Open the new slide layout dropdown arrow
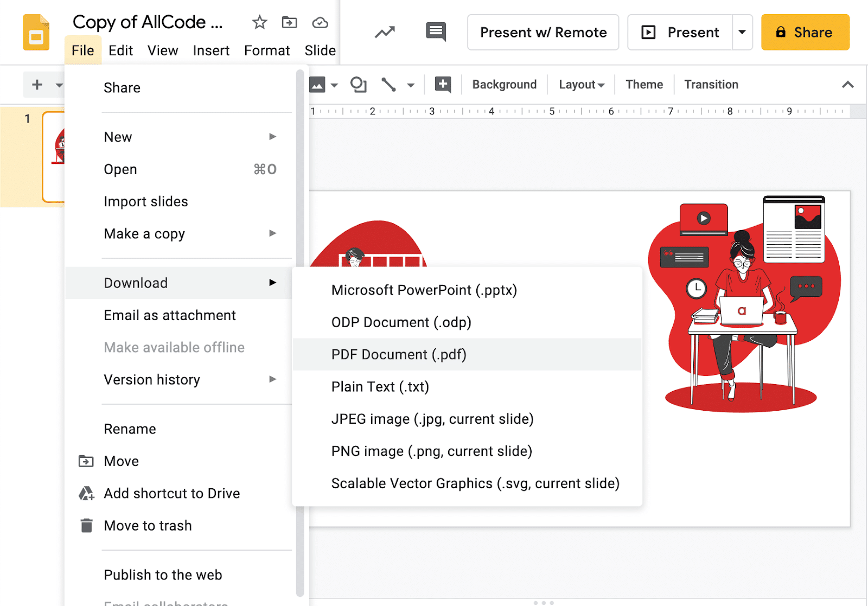 60,85
